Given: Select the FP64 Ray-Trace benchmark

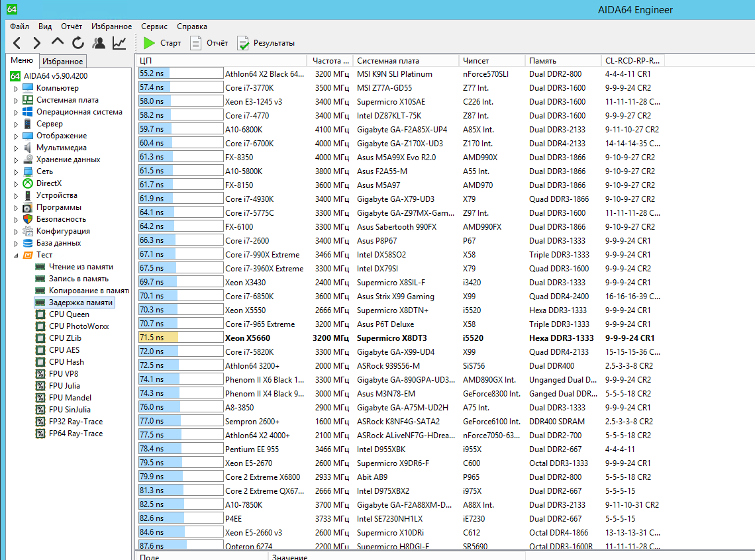Looking at the screenshot, I should (75, 434).
